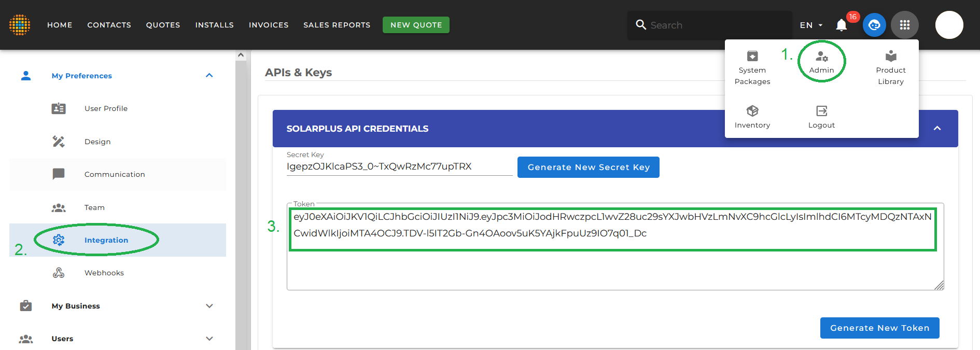Open the Invoices menu
This screenshot has width=980, height=350.
coord(269,25)
